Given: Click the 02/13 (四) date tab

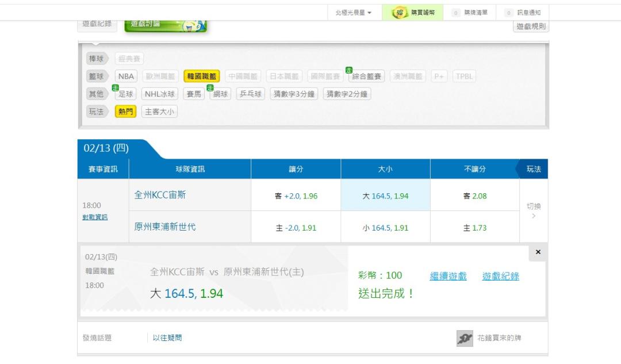Looking at the screenshot, I should (x=106, y=148).
